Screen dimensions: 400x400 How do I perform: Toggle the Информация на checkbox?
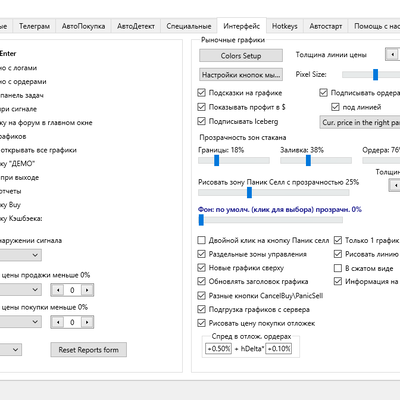pos(338,282)
